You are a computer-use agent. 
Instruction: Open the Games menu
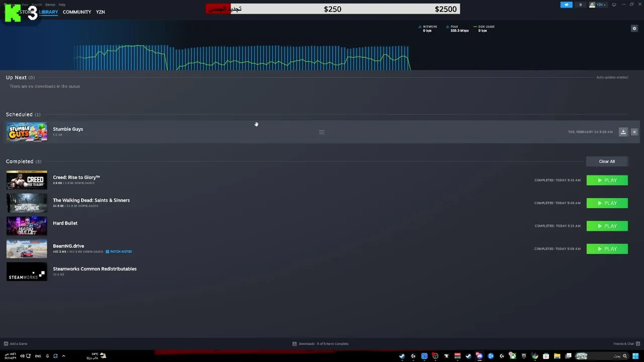click(x=50, y=5)
